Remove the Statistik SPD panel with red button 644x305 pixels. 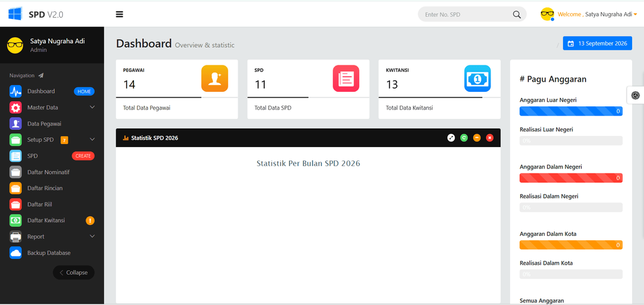(x=489, y=138)
